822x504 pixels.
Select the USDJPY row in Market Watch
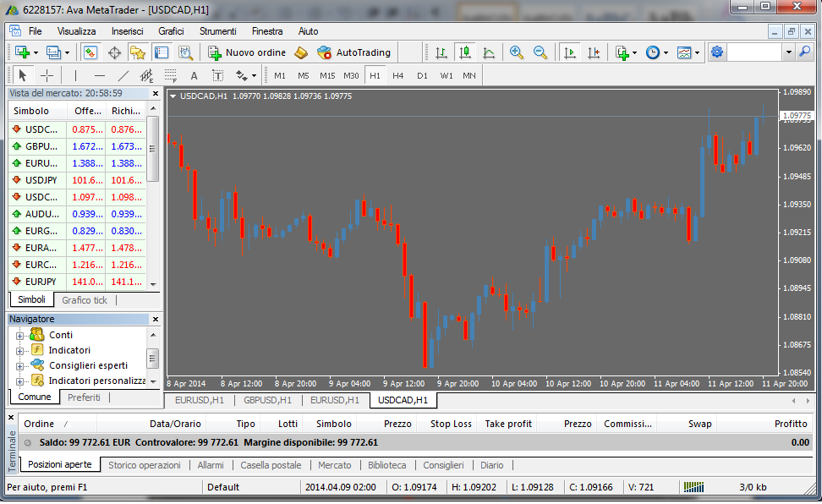coord(77,180)
